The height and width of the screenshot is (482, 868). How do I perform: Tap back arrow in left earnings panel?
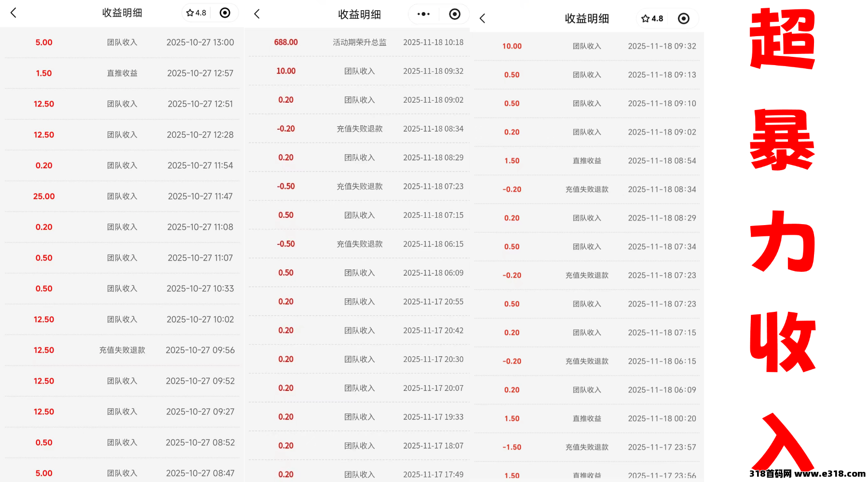click(14, 13)
